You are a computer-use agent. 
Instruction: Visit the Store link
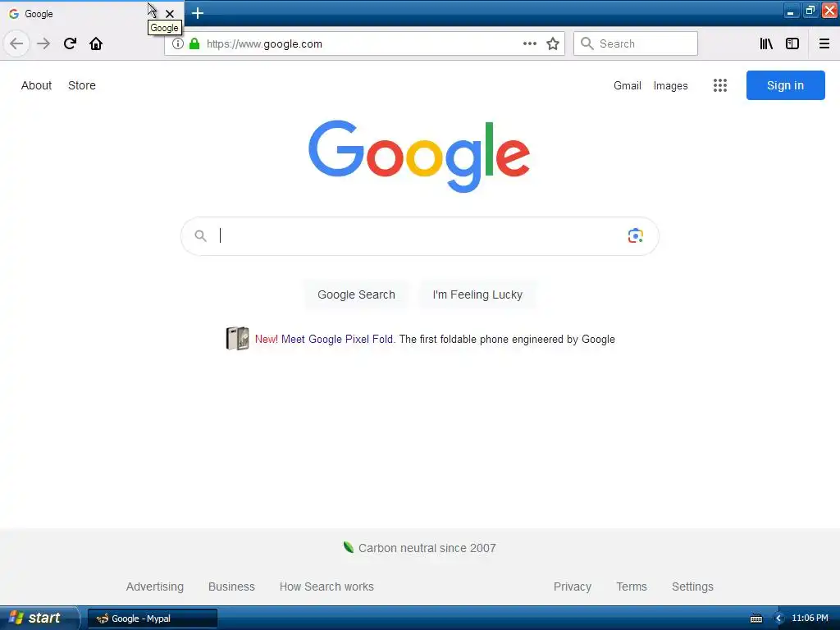tap(82, 85)
